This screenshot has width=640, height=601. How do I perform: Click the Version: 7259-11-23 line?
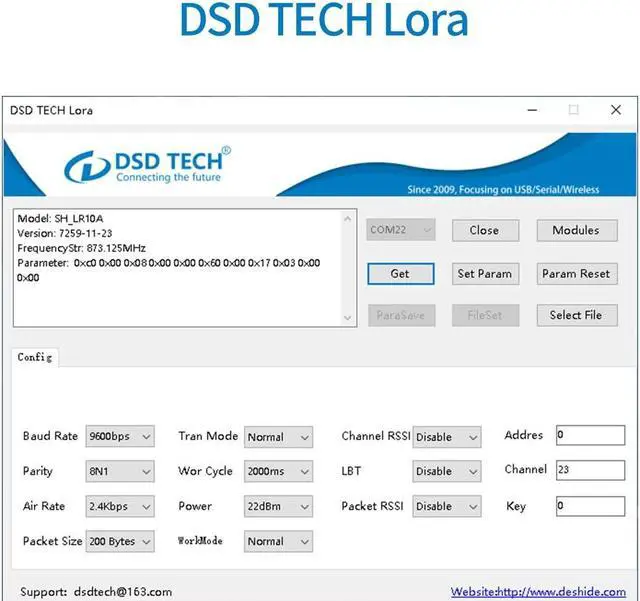[x=64, y=233]
